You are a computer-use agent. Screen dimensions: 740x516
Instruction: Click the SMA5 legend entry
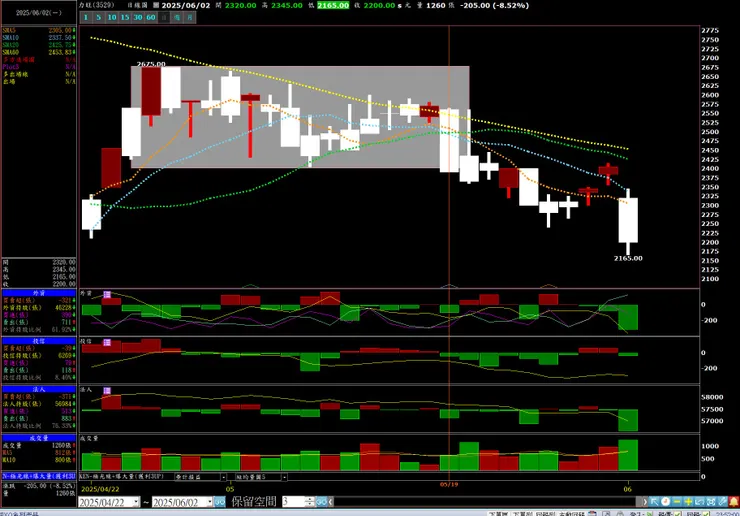tap(39, 30)
